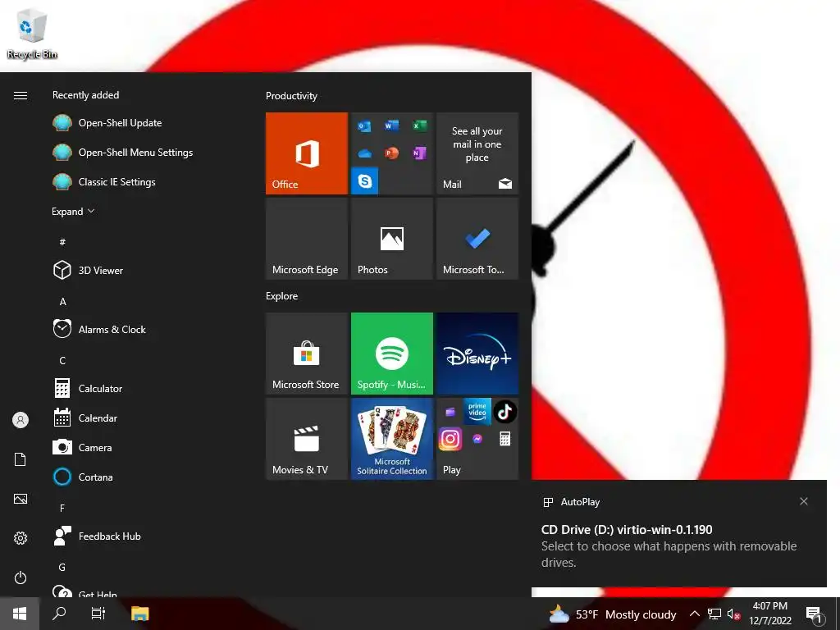Open the Play folder tile label

coord(452,470)
